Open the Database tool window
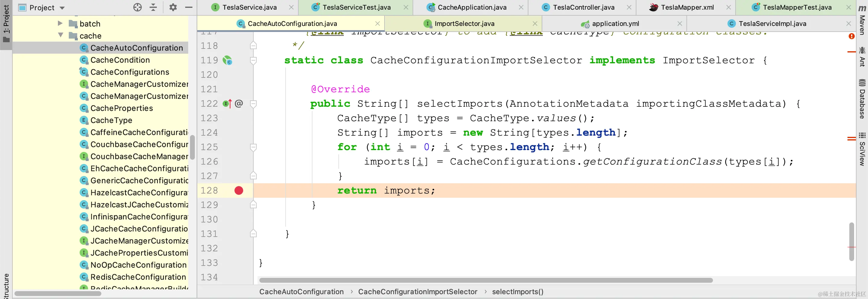Viewport: 868px width, 299px height. pyautogui.click(x=862, y=98)
